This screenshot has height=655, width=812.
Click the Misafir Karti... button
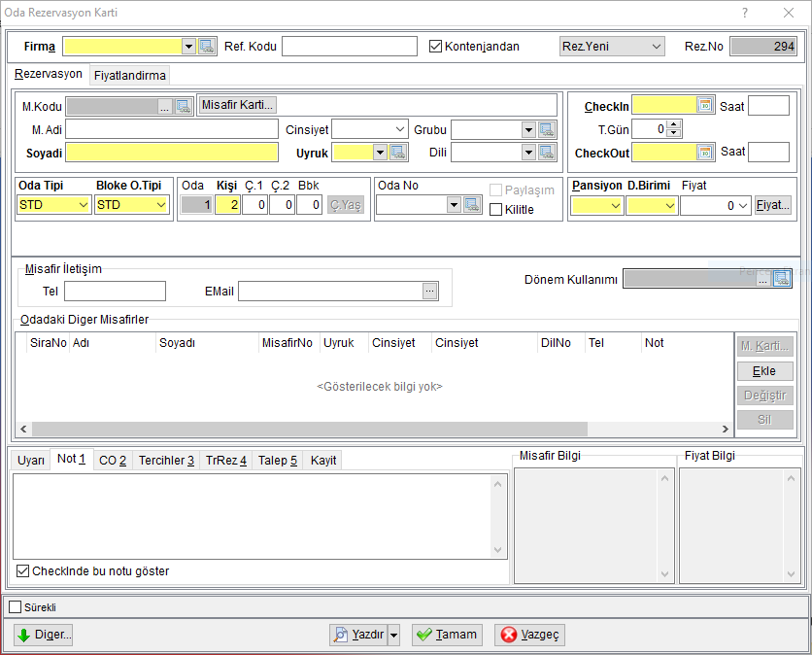click(x=237, y=105)
